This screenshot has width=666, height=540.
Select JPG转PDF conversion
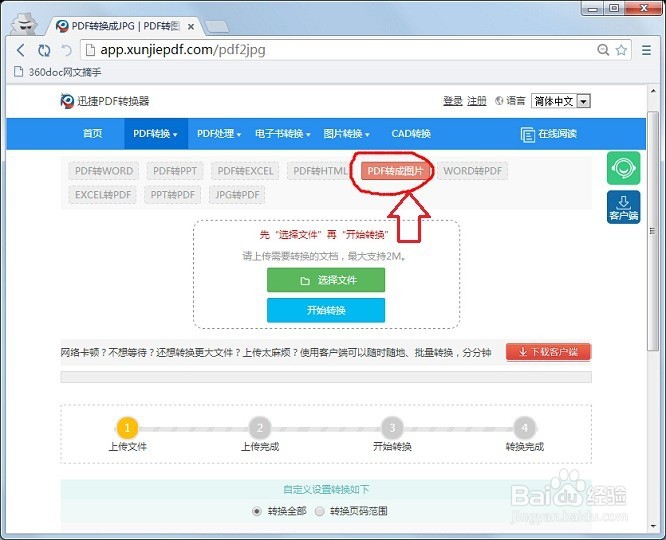[237, 195]
